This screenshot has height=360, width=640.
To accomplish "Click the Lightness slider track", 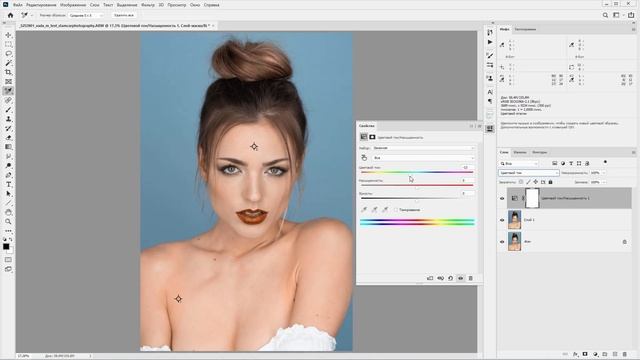I will pos(417,198).
